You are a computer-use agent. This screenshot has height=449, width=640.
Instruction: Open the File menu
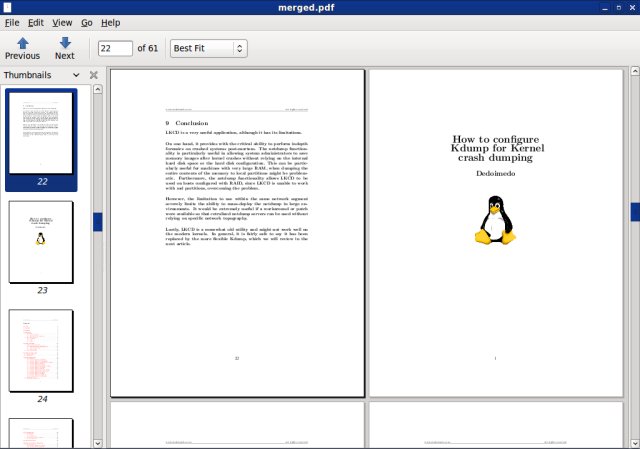click(x=12, y=23)
